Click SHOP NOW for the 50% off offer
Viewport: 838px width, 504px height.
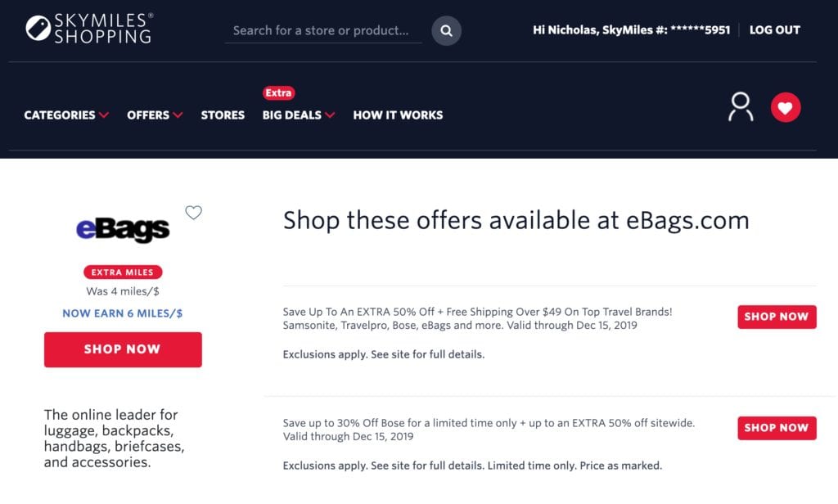(x=776, y=317)
